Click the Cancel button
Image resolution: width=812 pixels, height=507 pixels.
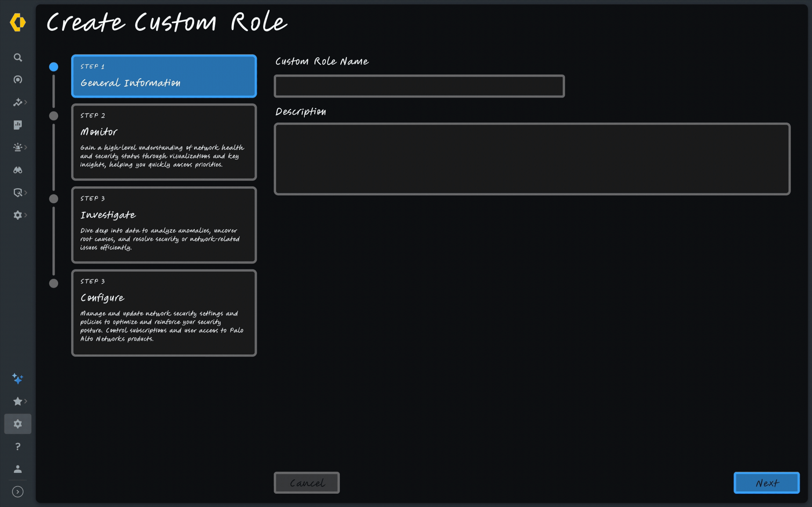point(306,483)
